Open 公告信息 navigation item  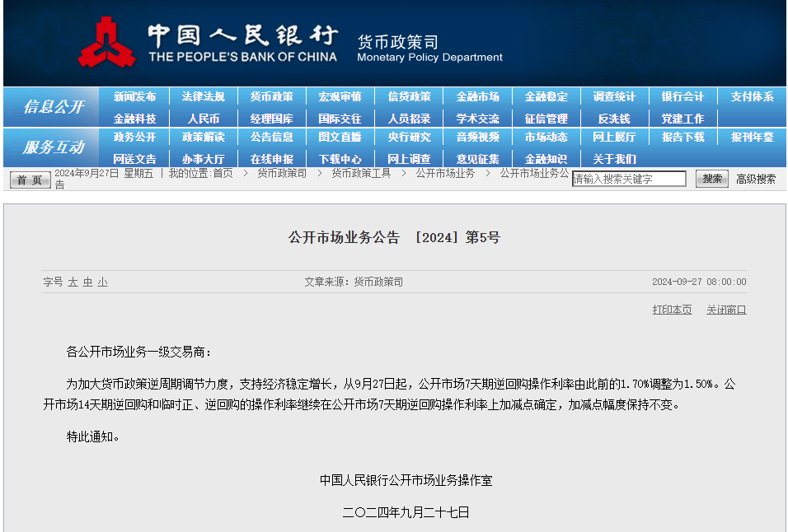(271, 137)
